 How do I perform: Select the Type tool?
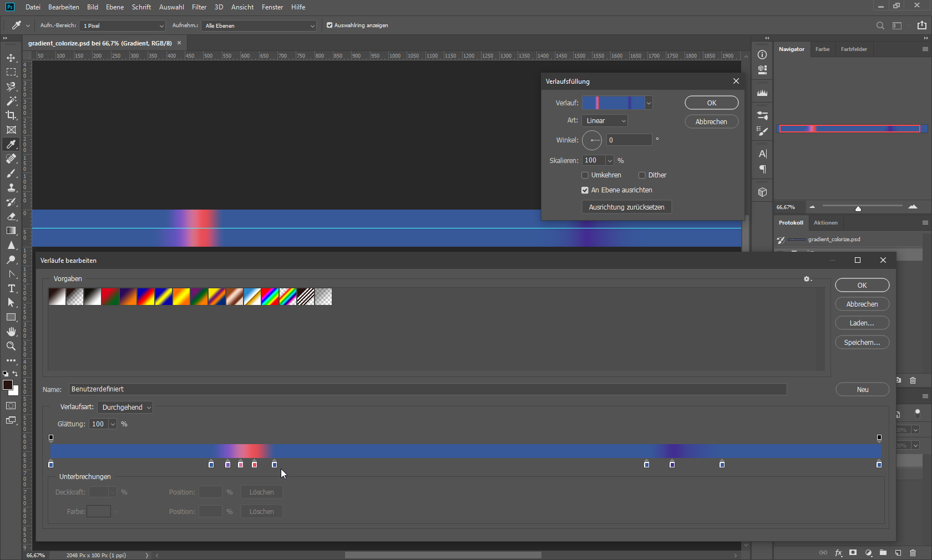11,288
